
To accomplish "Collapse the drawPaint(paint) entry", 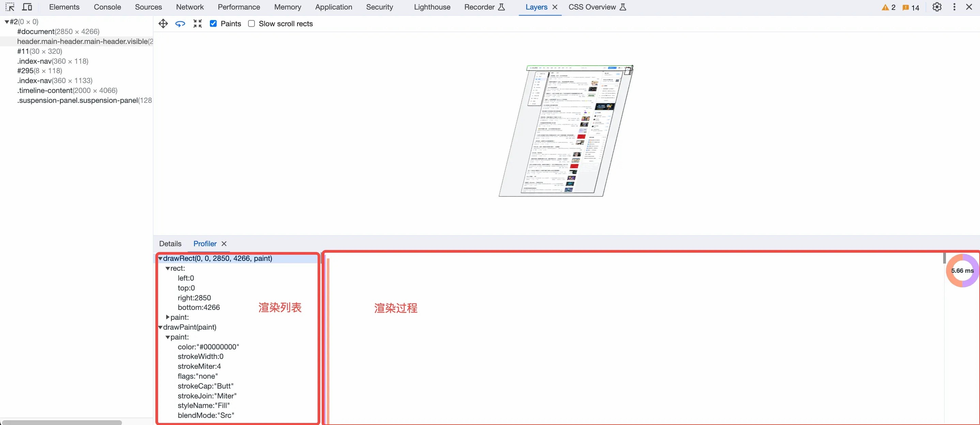I will [x=160, y=327].
